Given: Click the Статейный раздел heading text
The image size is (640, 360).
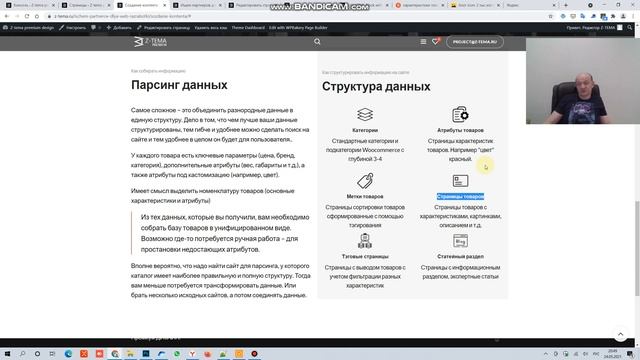Looking at the screenshot, I should pyautogui.click(x=460, y=256).
